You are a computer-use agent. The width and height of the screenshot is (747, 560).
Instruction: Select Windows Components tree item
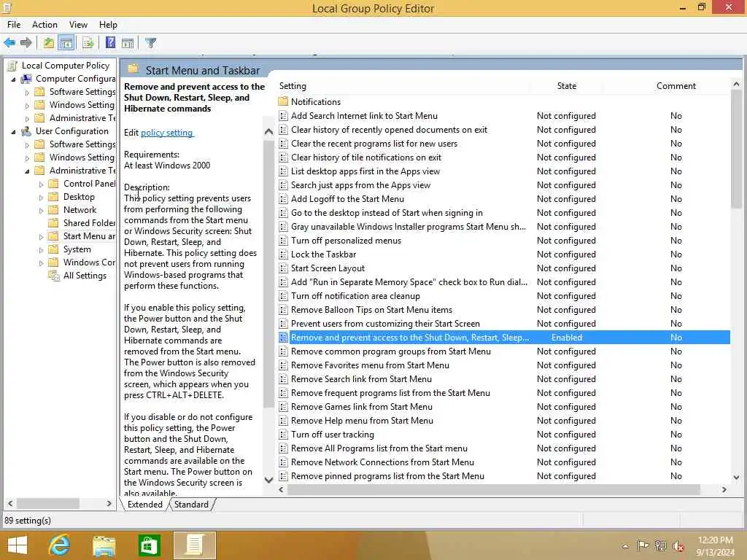pos(89,262)
